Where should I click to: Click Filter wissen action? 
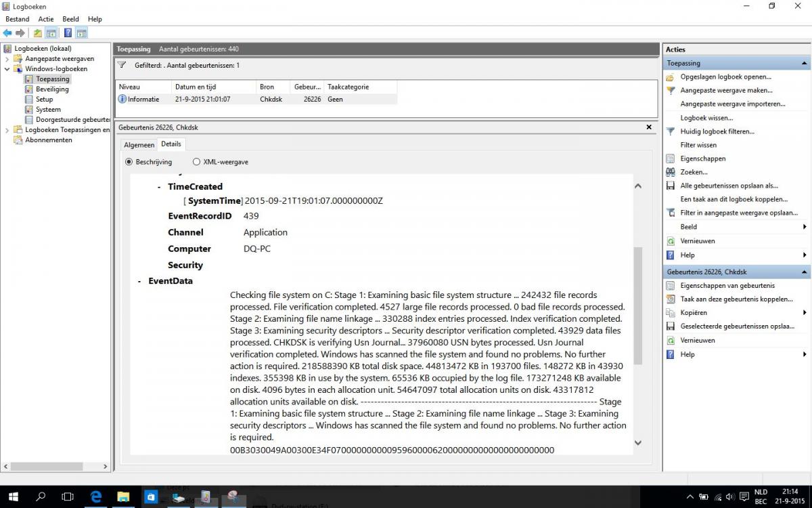(698, 145)
